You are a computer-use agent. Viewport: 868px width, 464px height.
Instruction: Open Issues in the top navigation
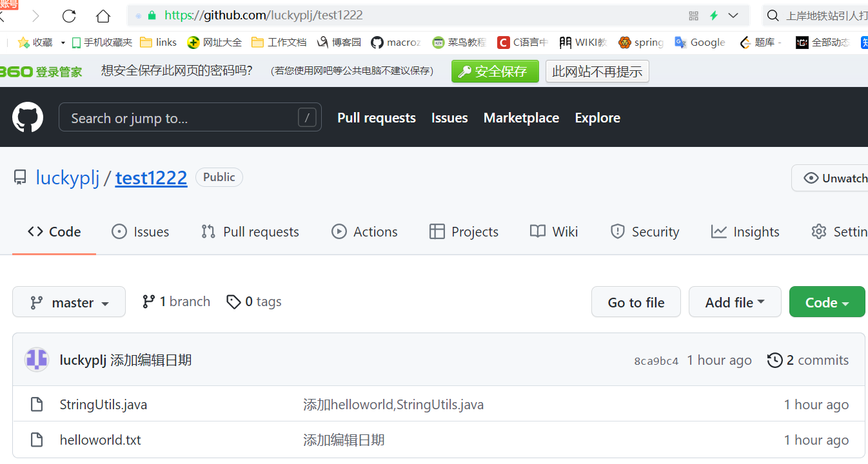449,118
